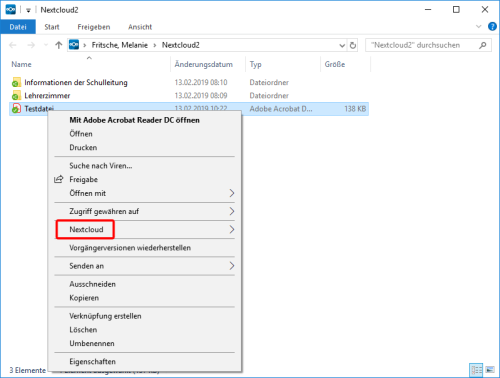
Task: Sort by the Name column header
Action: tap(21, 64)
